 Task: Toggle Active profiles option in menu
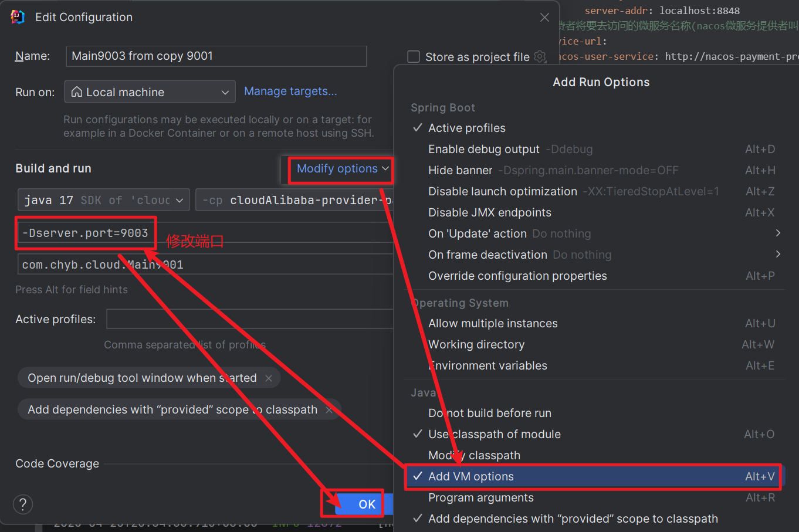click(466, 128)
